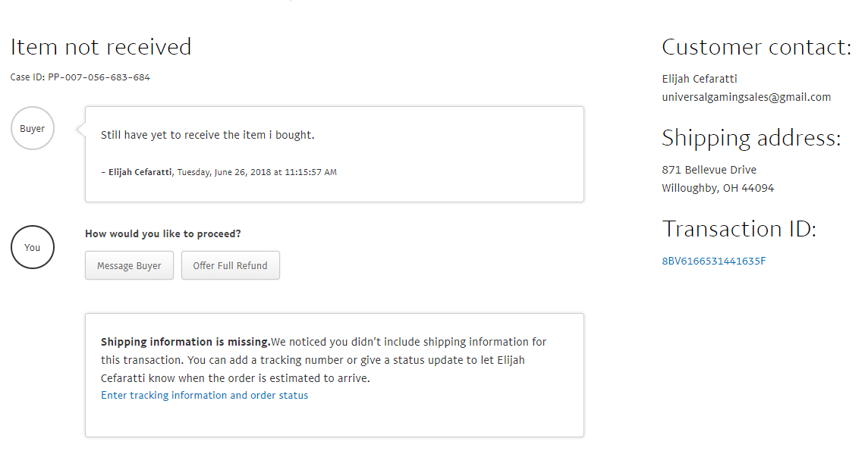Click buyer message about item not received
Viewport: 868px width, 451px height.
click(207, 135)
